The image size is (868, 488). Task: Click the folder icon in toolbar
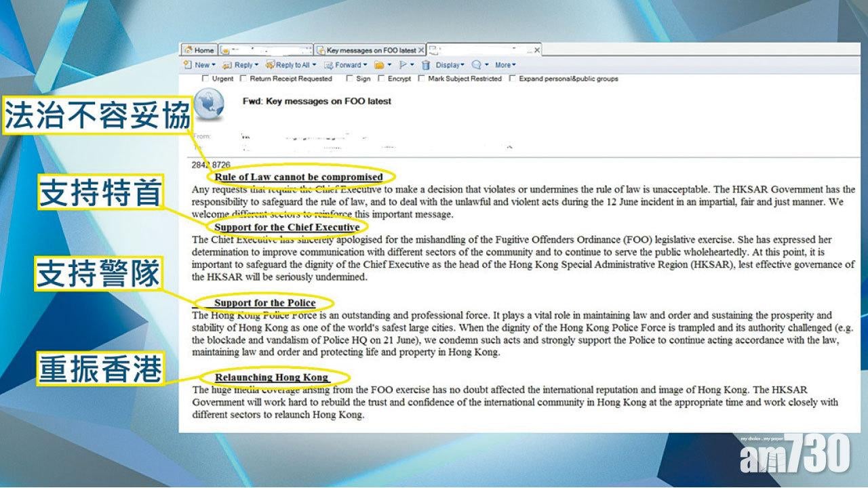(x=379, y=65)
